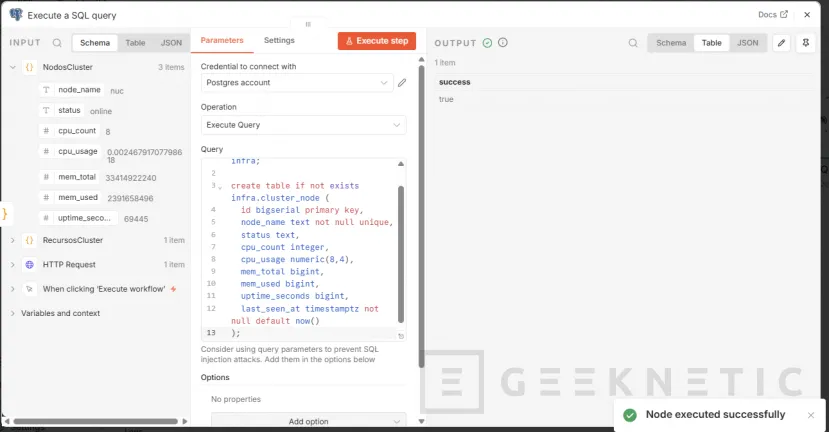The width and height of the screenshot is (829, 432).
Task: Click the parameters panel vertical scrollbar
Action: coord(421,216)
